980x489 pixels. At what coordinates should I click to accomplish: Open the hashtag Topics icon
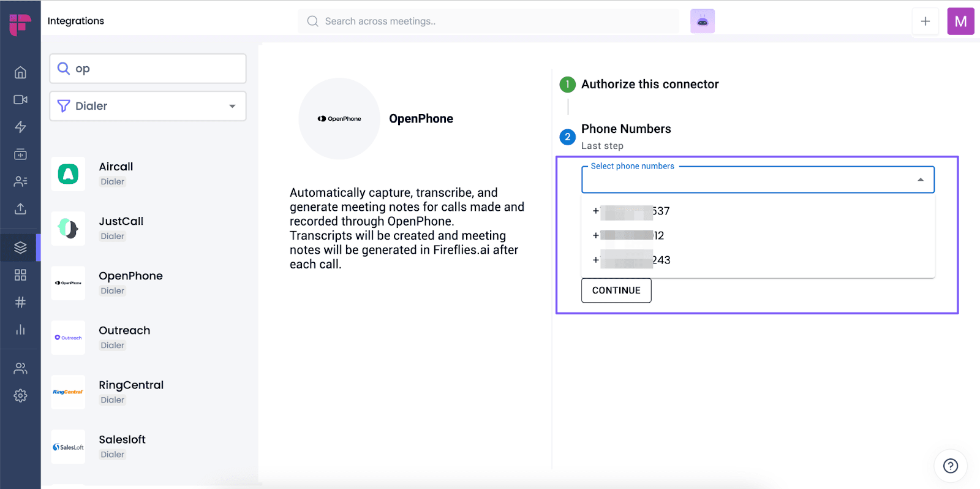point(20,302)
